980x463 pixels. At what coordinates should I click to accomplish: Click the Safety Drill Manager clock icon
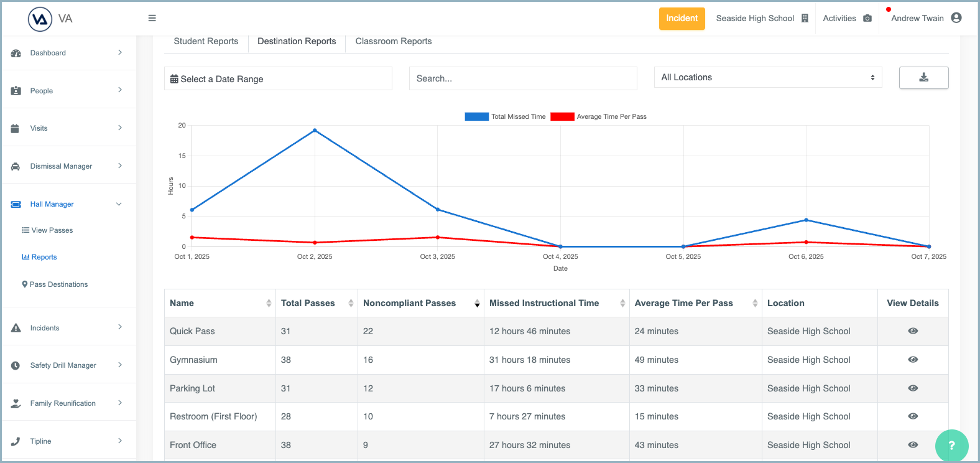click(x=16, y=365)
